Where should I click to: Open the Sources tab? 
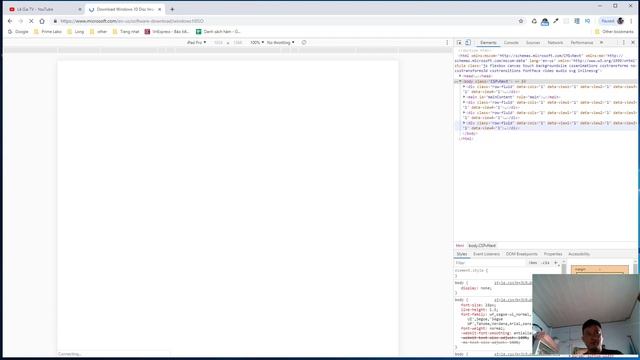[x=533, y=42]
